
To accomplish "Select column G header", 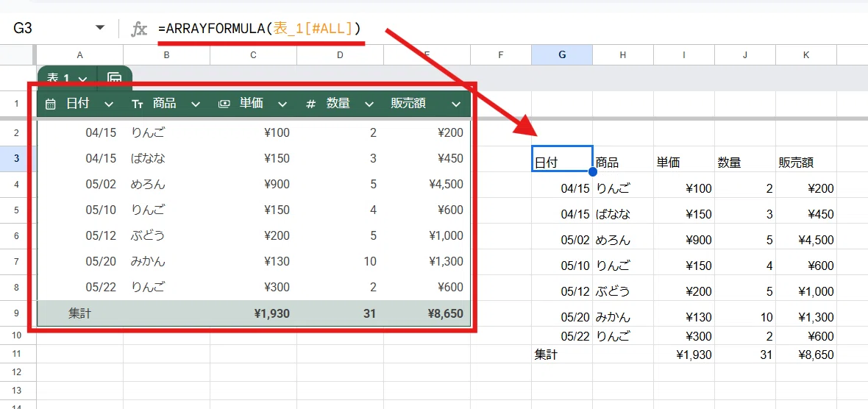I will [562, 54].
